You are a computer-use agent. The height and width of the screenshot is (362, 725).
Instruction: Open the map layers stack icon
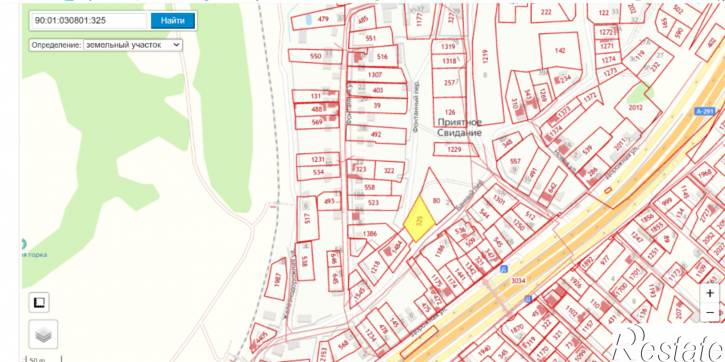coord(43,334)
